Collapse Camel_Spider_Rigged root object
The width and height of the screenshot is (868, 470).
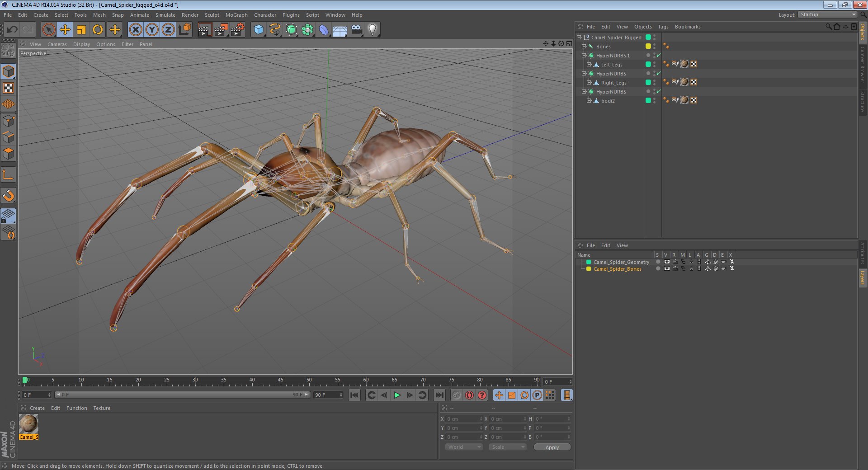click(579, 38)
